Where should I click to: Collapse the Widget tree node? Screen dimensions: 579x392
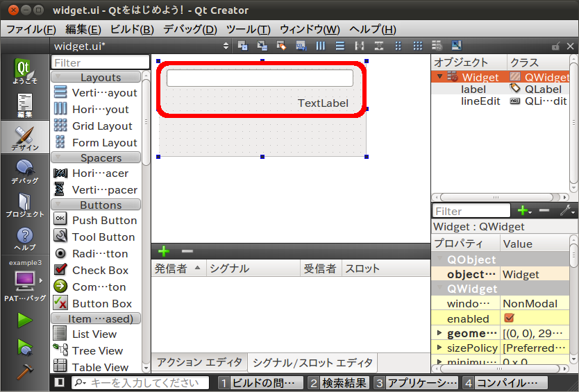pos(439,77)
